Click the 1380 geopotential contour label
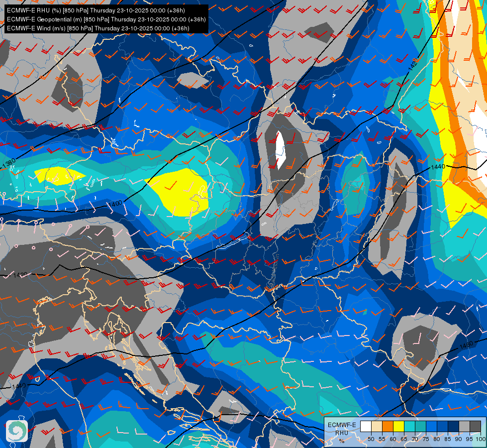Viewport: 487px width, 448px height. [8, 164]
